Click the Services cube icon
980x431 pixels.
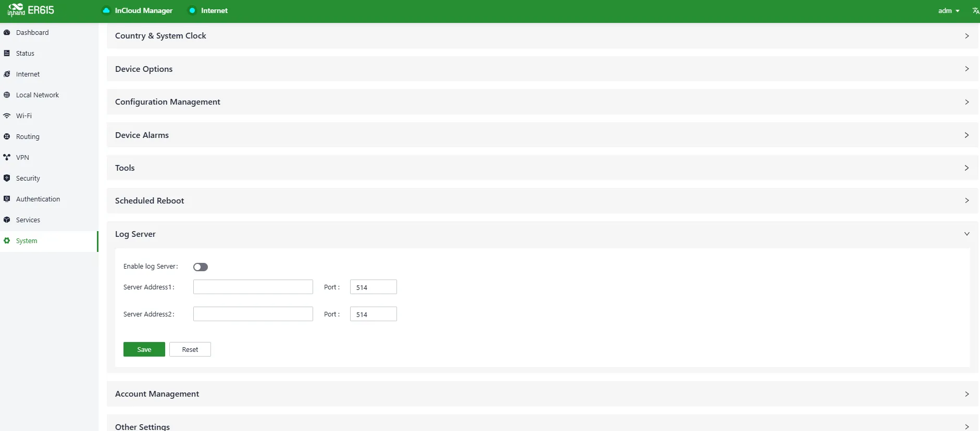(x=7, y=220)
